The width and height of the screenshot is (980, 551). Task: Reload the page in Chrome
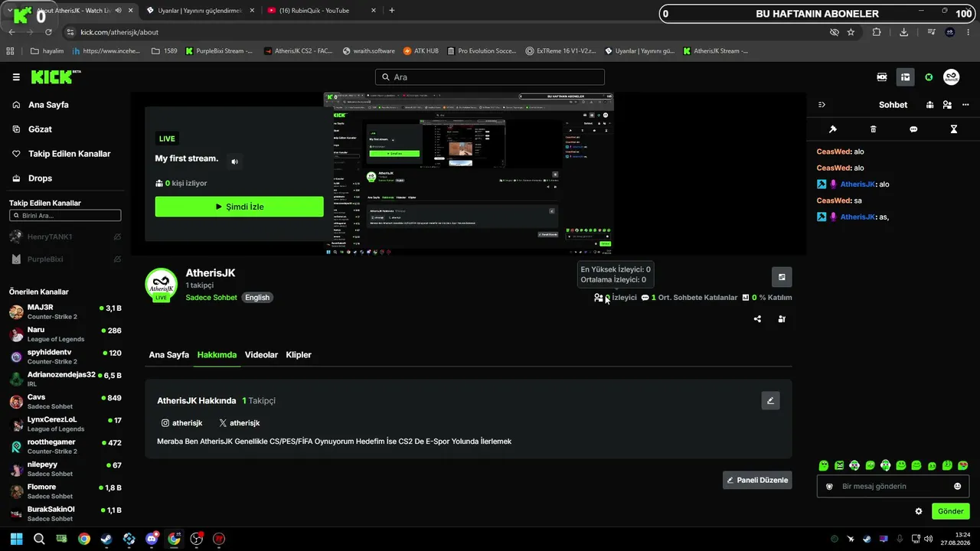coord(48,32)
